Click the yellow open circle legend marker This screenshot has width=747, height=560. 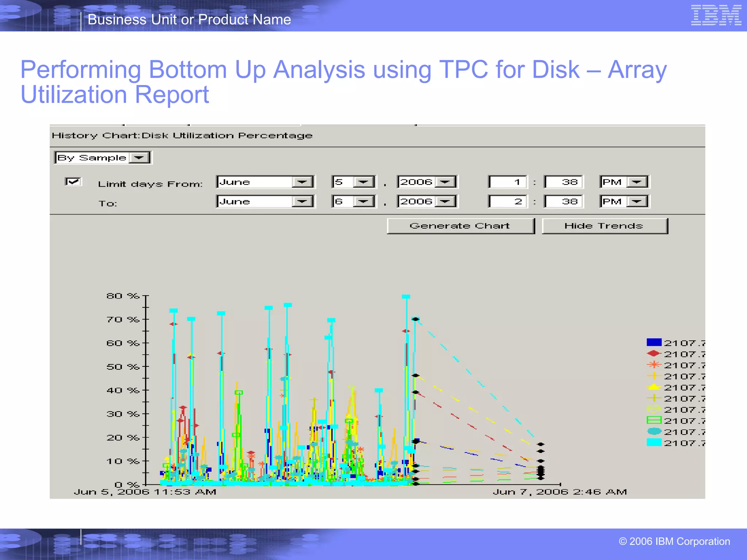click(x=654, y=409)
